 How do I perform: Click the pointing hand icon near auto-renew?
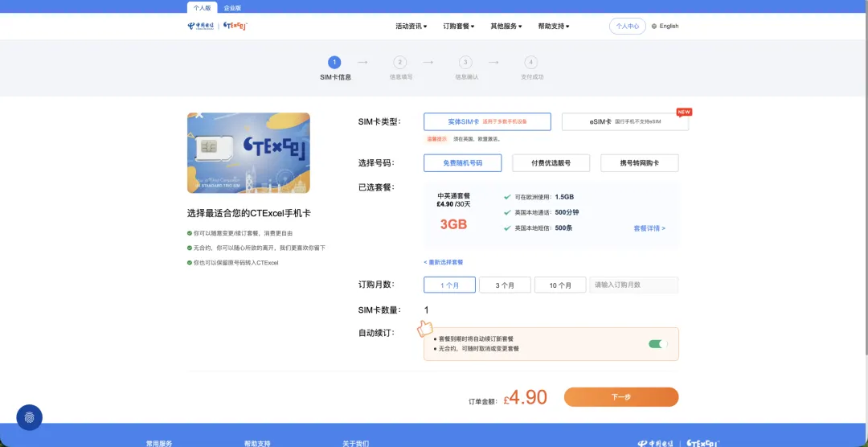click(425, 329)
